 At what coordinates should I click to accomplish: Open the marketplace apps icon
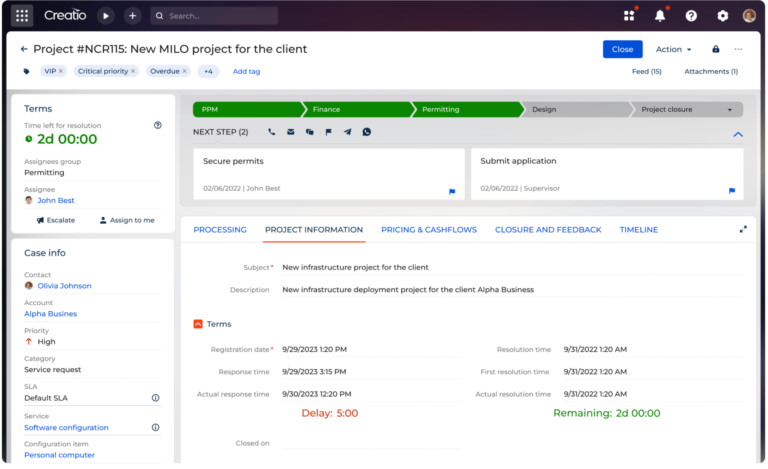click(630, 15)
